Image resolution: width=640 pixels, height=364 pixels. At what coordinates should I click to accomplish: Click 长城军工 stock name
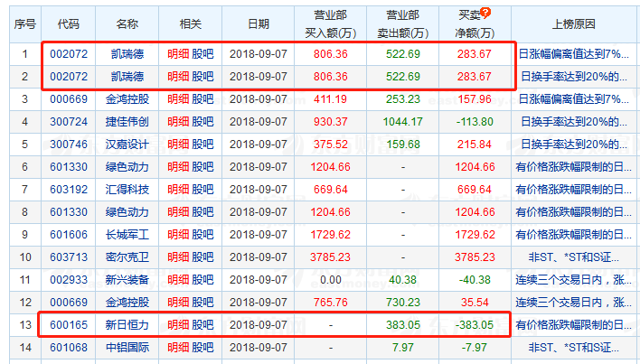click(x=127, y=233)
